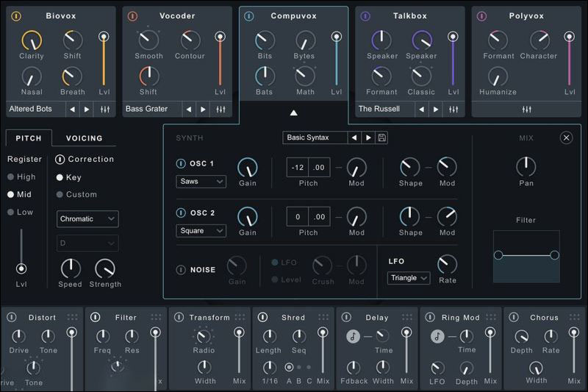Open Polyvox mixer settings sliders icon

click(x=526, y=110)
